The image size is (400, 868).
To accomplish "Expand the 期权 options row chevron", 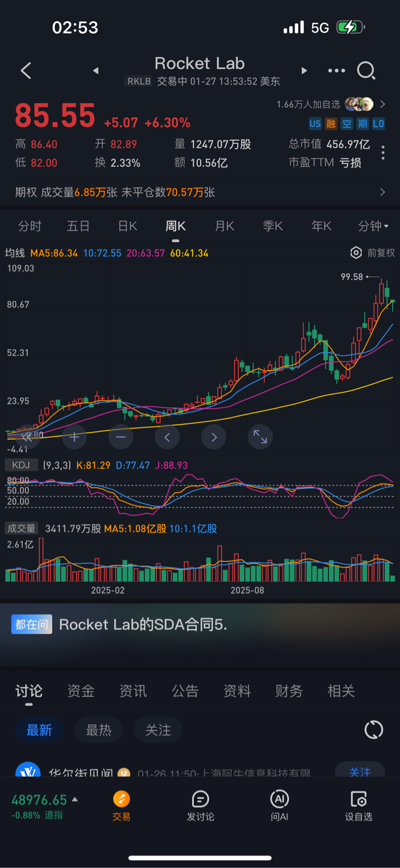I will [x=383, y=192].
